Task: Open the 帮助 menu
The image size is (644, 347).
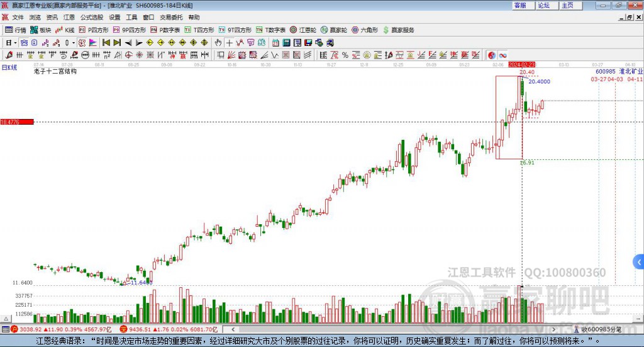Action: coord(194,17)
